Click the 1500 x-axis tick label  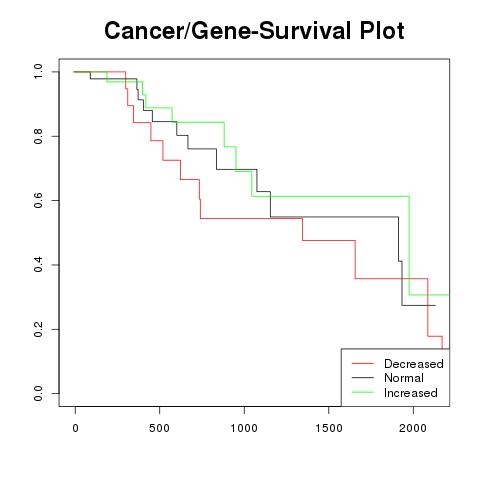pos(329,428)
